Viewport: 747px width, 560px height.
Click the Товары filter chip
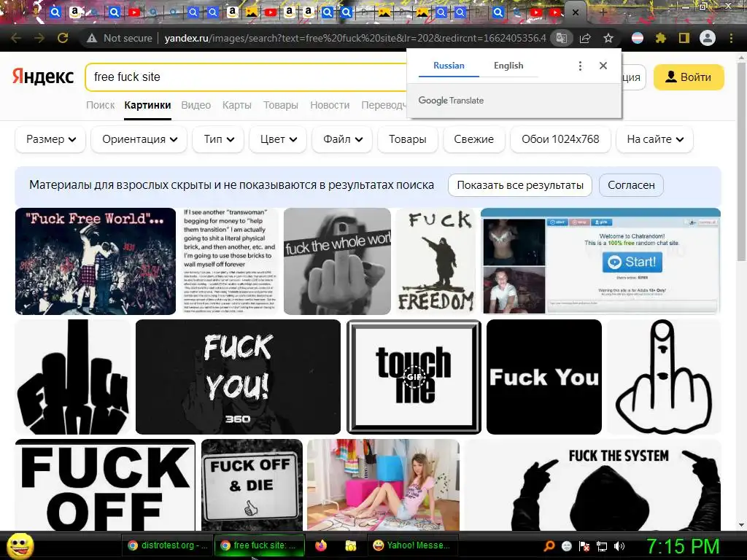click(407, 139)
